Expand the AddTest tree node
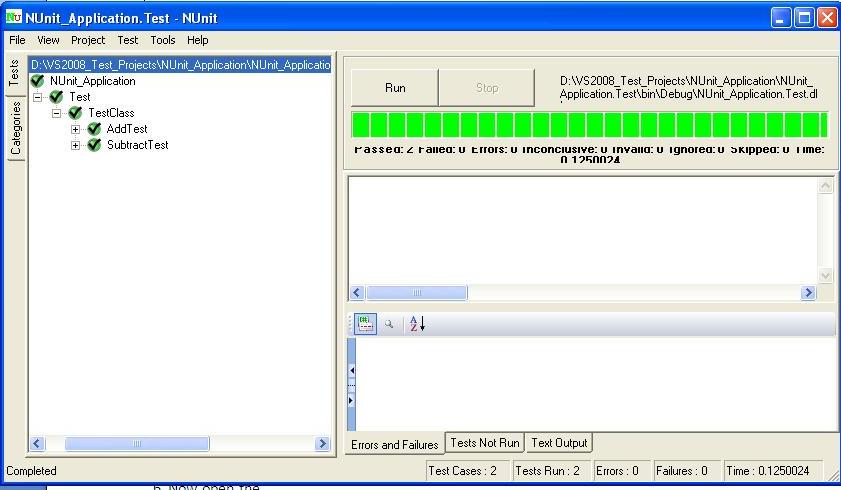 76,129
